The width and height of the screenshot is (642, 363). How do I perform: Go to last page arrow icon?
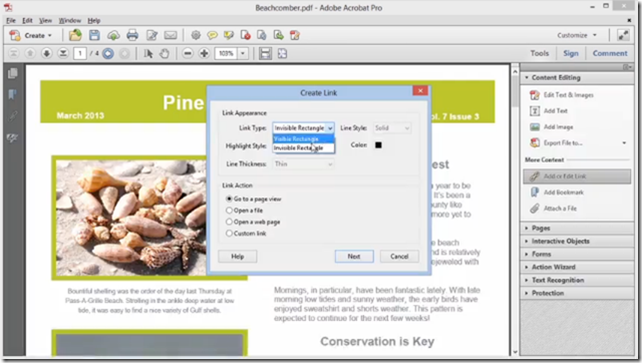coord(63,53)
